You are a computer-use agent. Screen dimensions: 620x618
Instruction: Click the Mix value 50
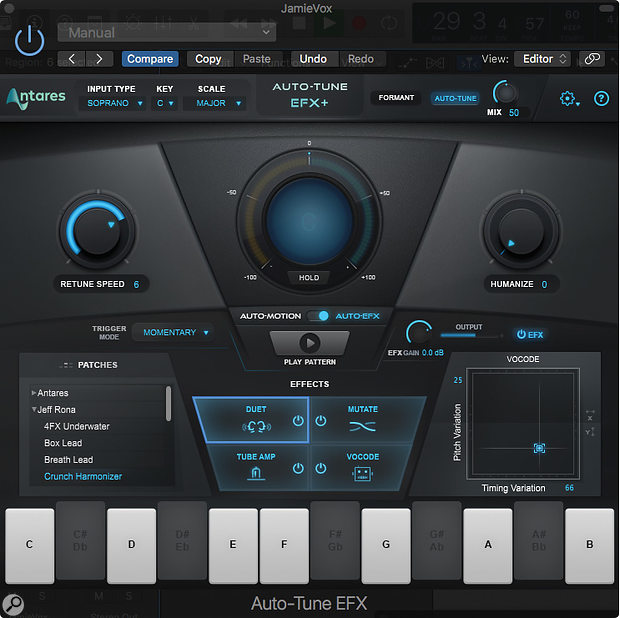(514, 113)
